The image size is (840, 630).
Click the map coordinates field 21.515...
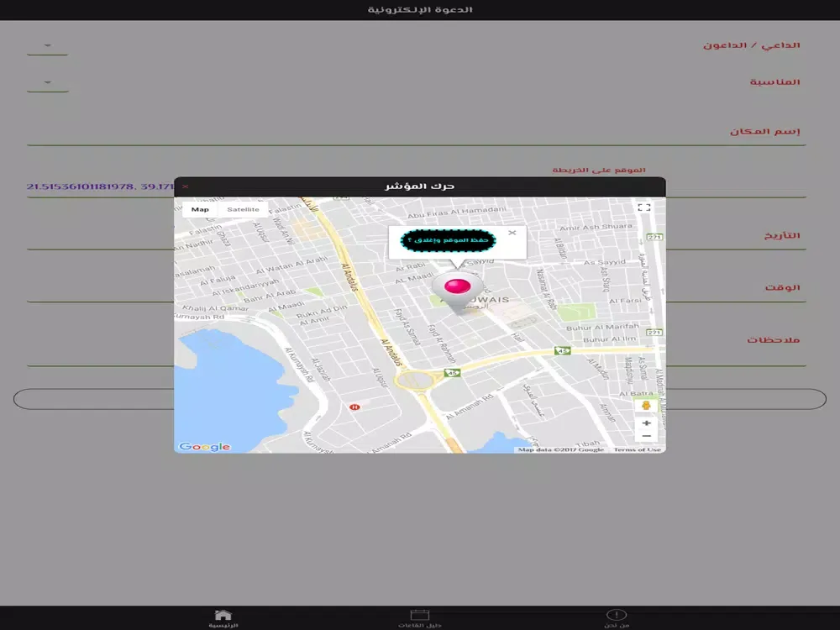[x=100, y=186]
